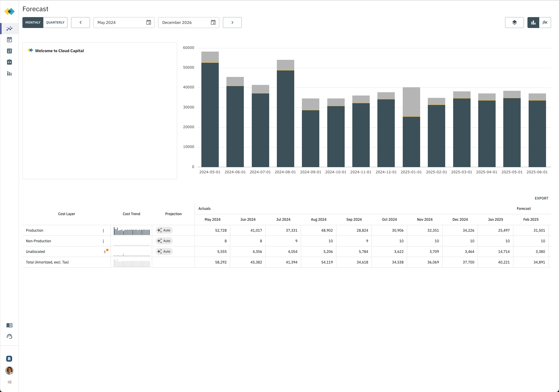The image size is (559, 392).
Task: Go to next date range
Action: tap(232, 22)
